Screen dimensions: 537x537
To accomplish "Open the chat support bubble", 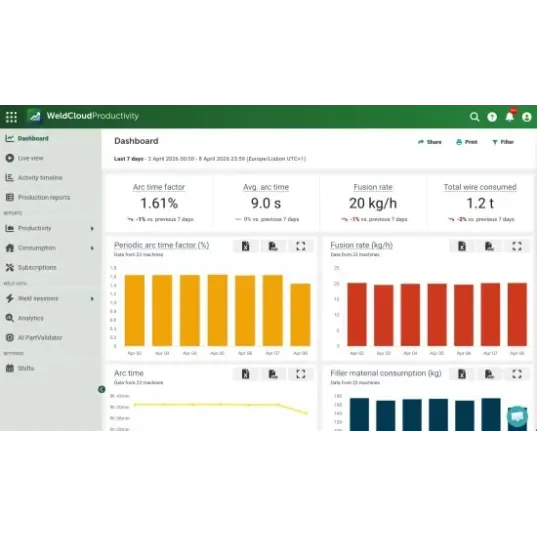I will tap(517, 416).
